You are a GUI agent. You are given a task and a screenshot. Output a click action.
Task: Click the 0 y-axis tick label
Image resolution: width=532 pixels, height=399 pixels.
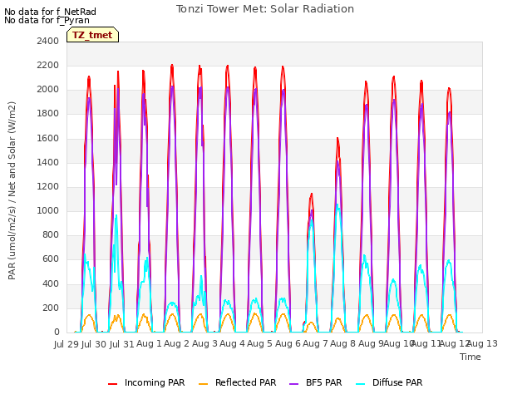57,332
